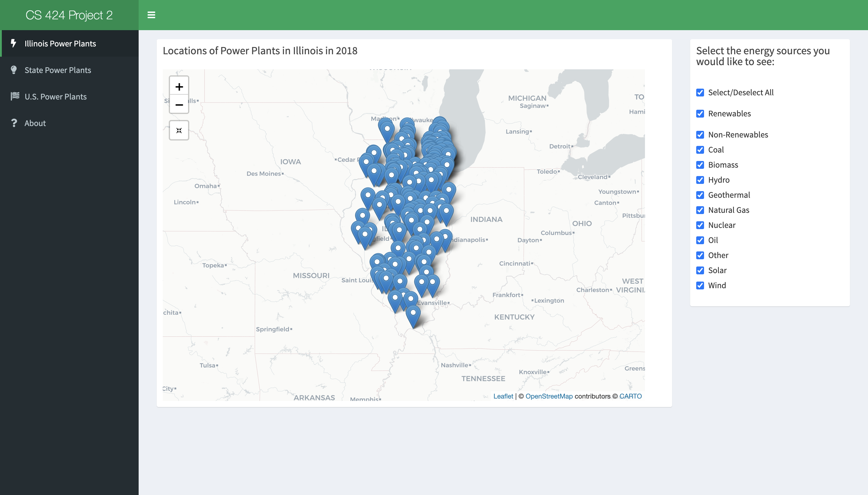Uncheck the Non-Renewables checkbox
Image resolution: width=868 pixels, height=495 pixels.
(700, 135)
